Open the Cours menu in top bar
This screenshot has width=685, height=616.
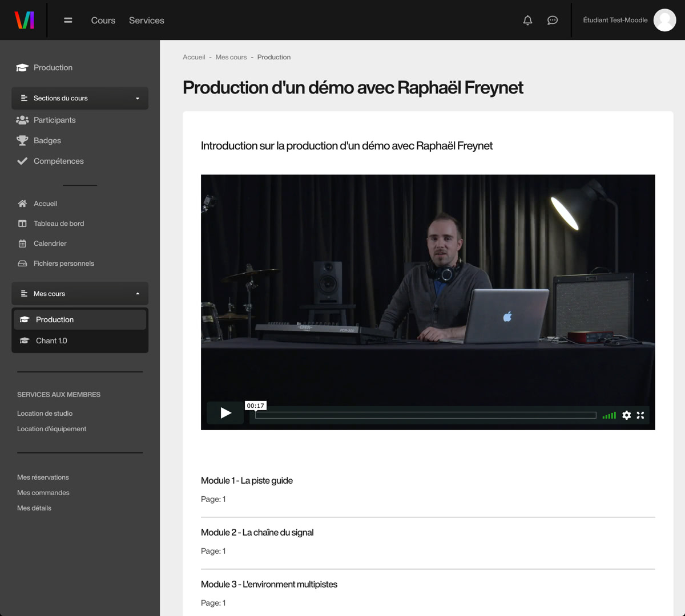pyautogui.click(x=103, y=21)
